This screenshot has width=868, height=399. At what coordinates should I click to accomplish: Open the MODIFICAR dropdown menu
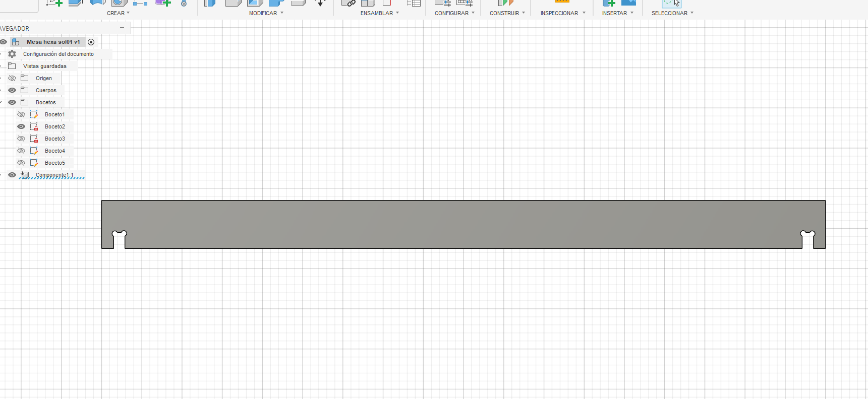[x=266, y=13]
